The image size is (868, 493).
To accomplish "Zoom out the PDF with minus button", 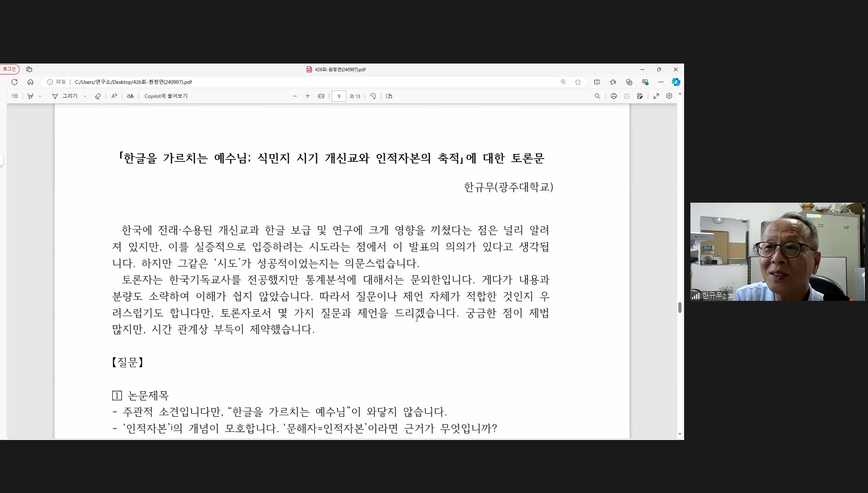I will point(295,96).
